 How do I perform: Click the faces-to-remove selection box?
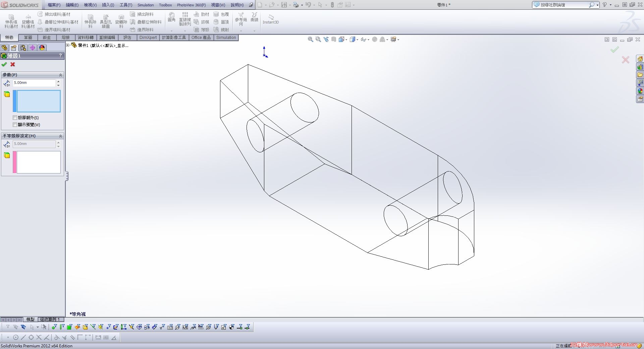[39, 101]
